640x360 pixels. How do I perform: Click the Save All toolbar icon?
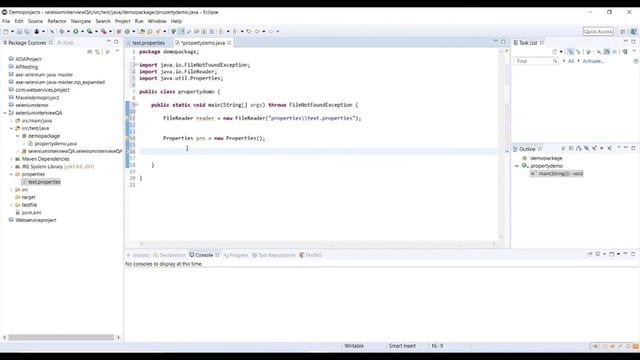tap(27, 31)
